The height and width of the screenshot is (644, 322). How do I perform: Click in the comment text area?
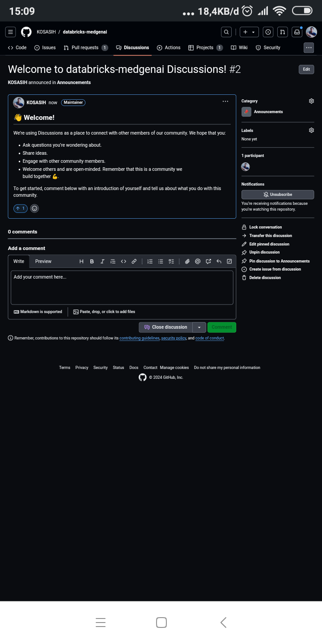[x=122, y=288]
